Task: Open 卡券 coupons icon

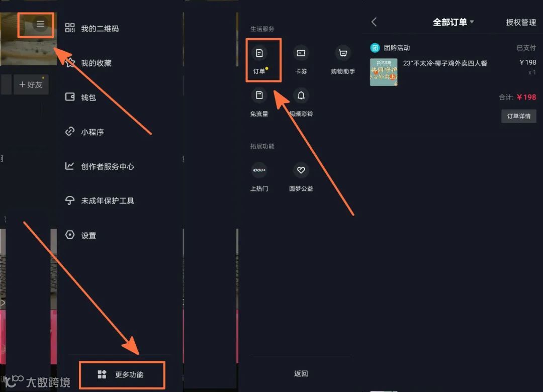Action: tap(301, 53)
